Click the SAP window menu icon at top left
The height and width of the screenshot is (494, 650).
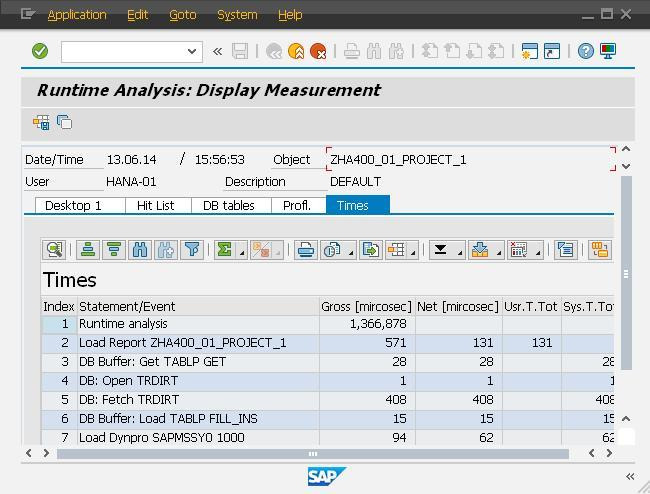[x=27, y=15]
